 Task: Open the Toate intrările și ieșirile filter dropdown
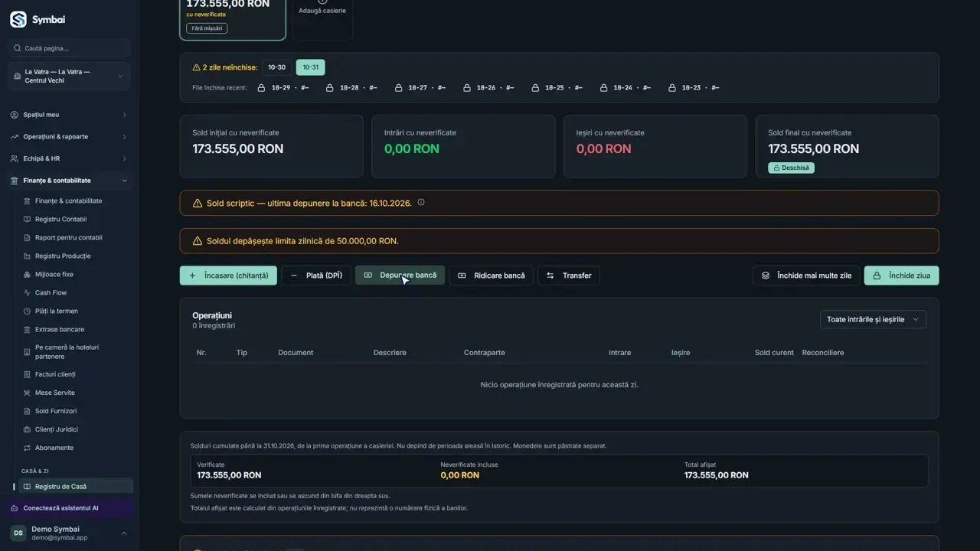pos(873,320)
